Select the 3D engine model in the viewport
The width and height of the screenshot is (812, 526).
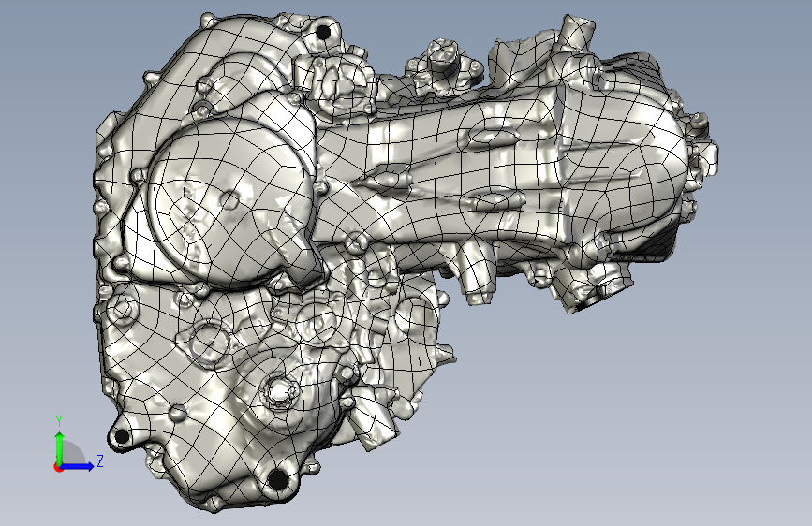pos(406,262)
